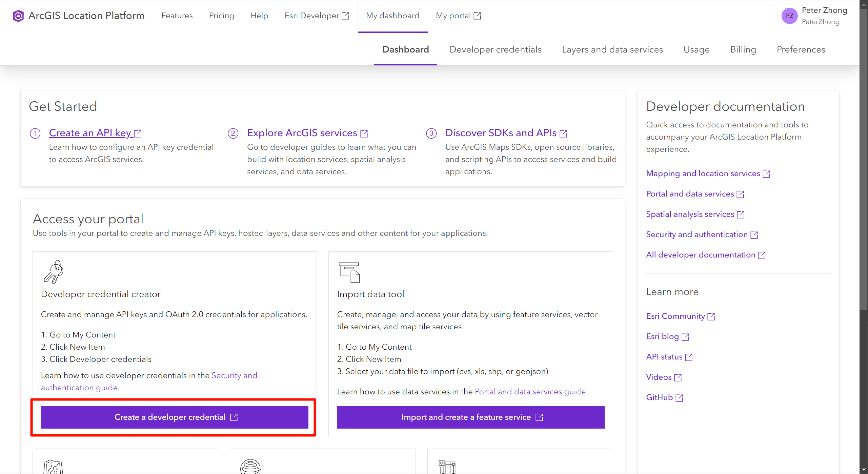The width and height of the screenshot is (868, 474).
Task: Open the Usage tab
Action: tap(697, 49)
